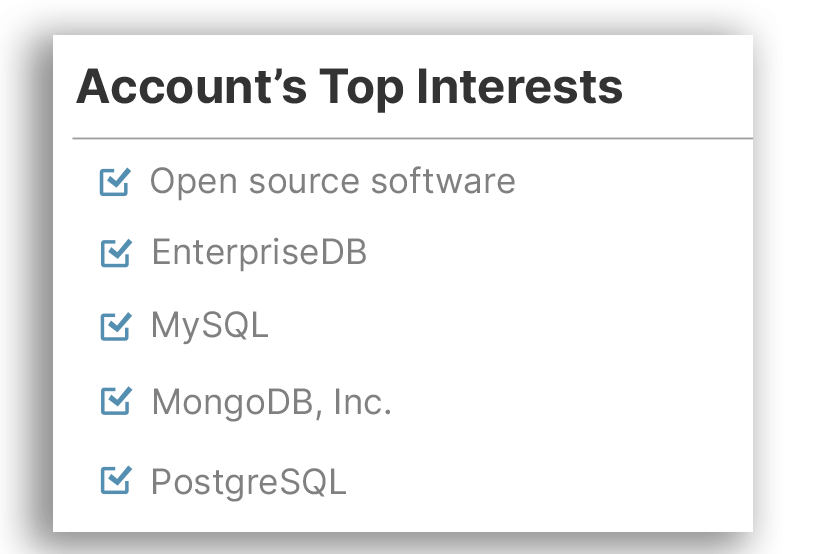Click the word Top in the heading
Viewport: 831px width, 554px height.
[361, 89]
